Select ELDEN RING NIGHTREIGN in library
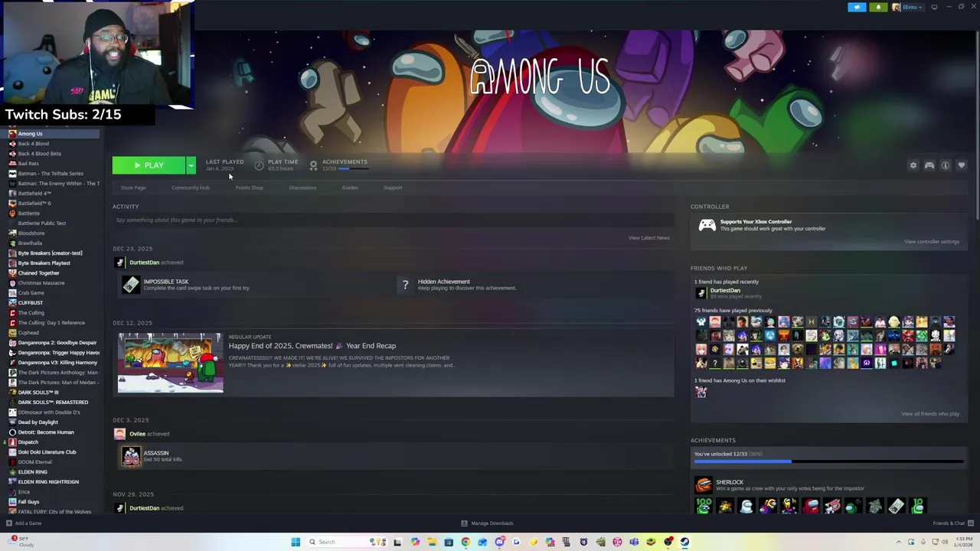Viewport: 980px width, 551px height. (48, 482)
